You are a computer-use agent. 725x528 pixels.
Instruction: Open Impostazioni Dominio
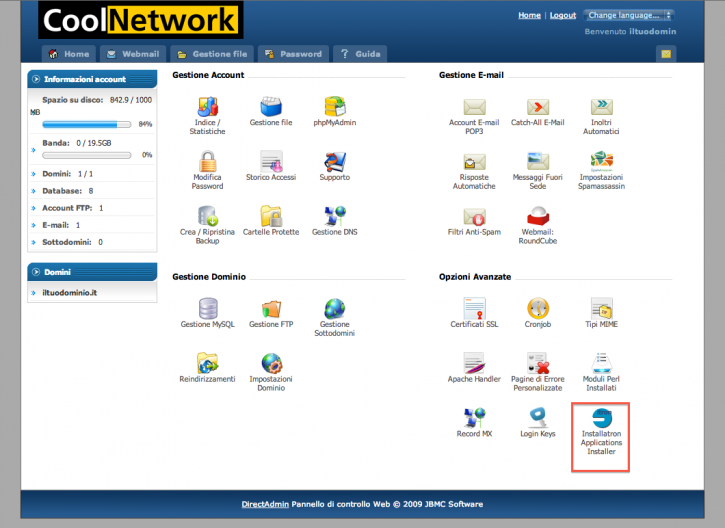(x=271, y=363)
